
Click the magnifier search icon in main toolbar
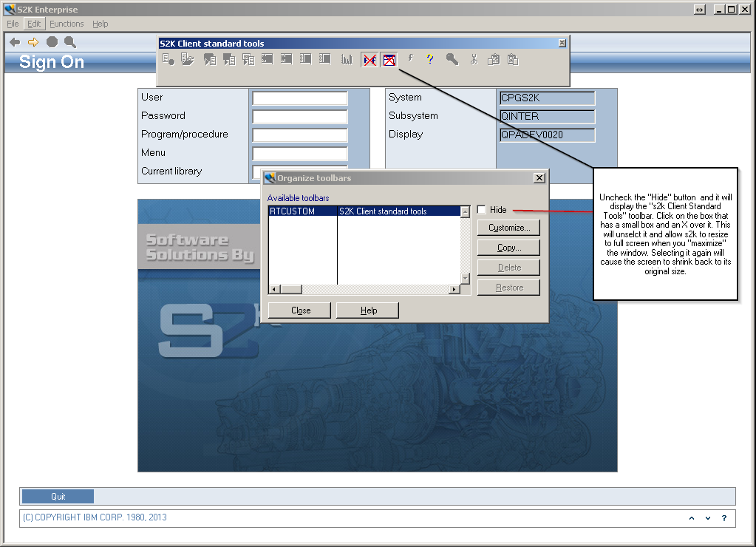[70, 42]
